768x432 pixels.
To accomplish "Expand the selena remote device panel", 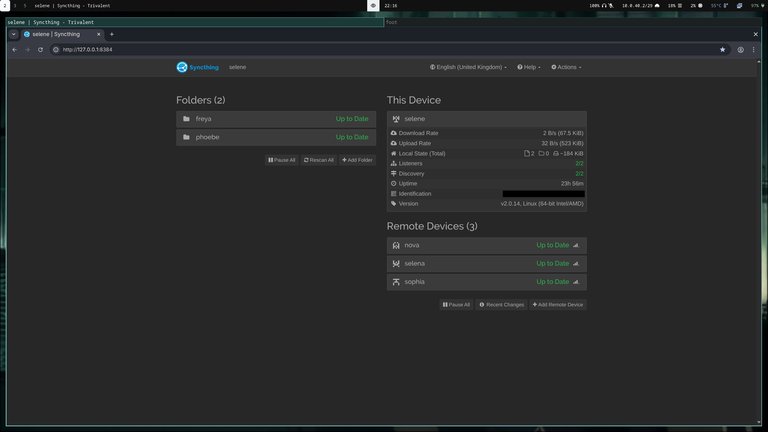I will coord(486,264).
